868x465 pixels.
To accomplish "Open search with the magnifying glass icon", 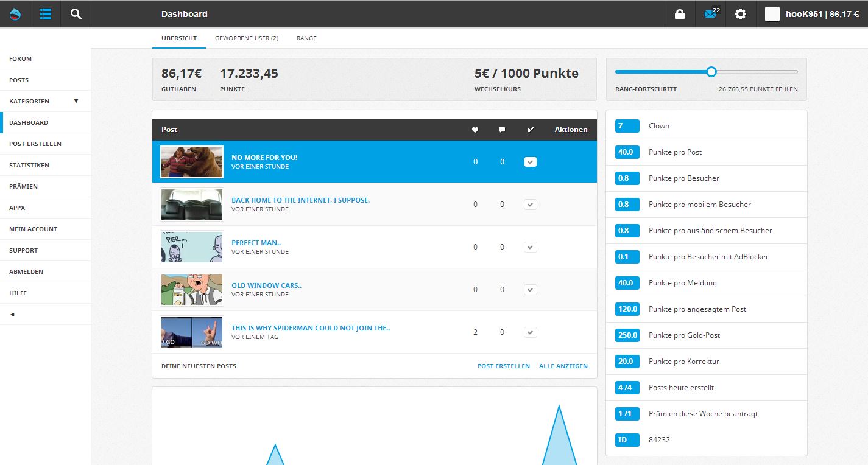I will pyautogui.click(x=76, y=14).
